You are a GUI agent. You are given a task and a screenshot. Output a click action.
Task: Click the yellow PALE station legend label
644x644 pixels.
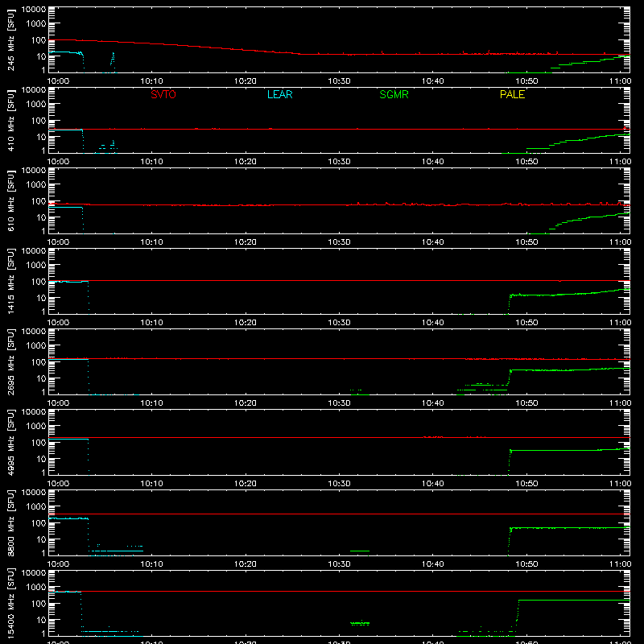pyautogui.click(x=512, y=94)
